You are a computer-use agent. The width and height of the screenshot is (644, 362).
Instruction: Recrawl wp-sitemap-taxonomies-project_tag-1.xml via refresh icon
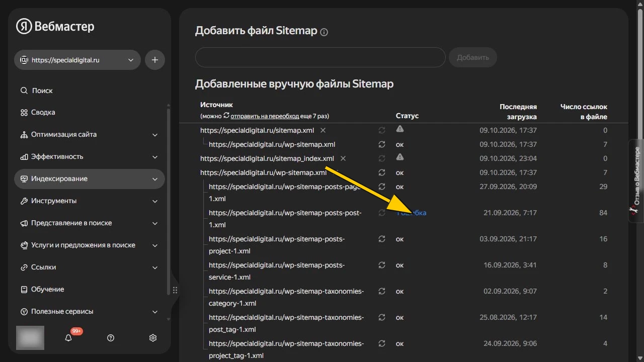pyautogui.click(x=382, y=343)
